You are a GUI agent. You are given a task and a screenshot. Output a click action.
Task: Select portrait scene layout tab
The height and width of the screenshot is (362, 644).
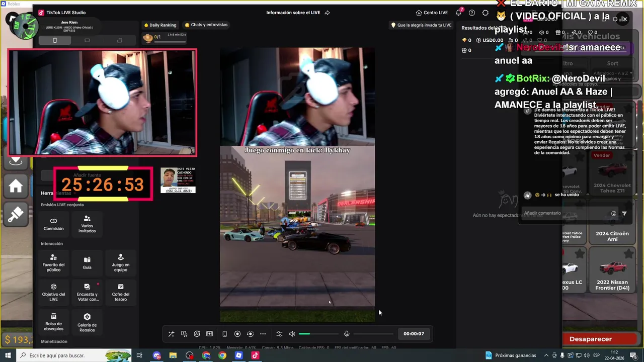[x=55, y=40]
